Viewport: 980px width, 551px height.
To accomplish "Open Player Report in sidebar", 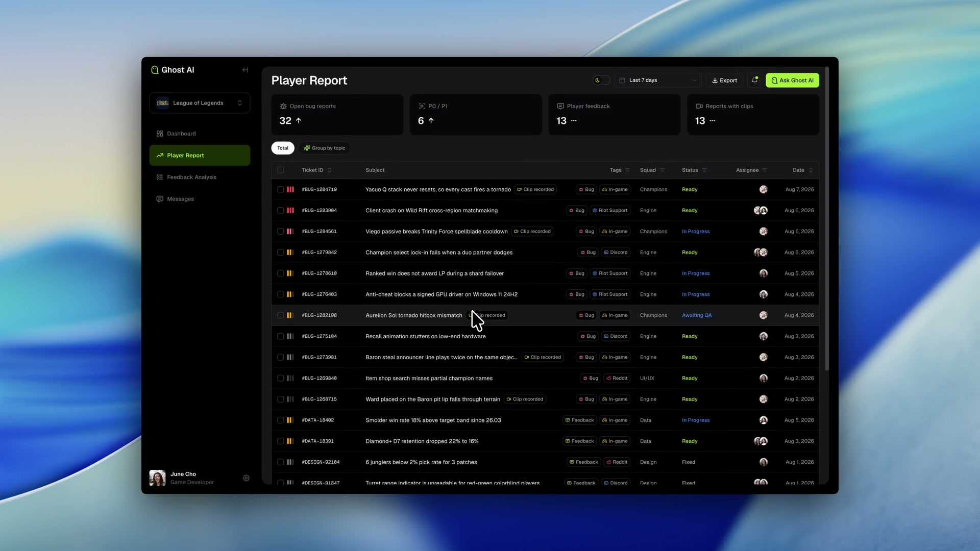I will click(x=200, y=156).
